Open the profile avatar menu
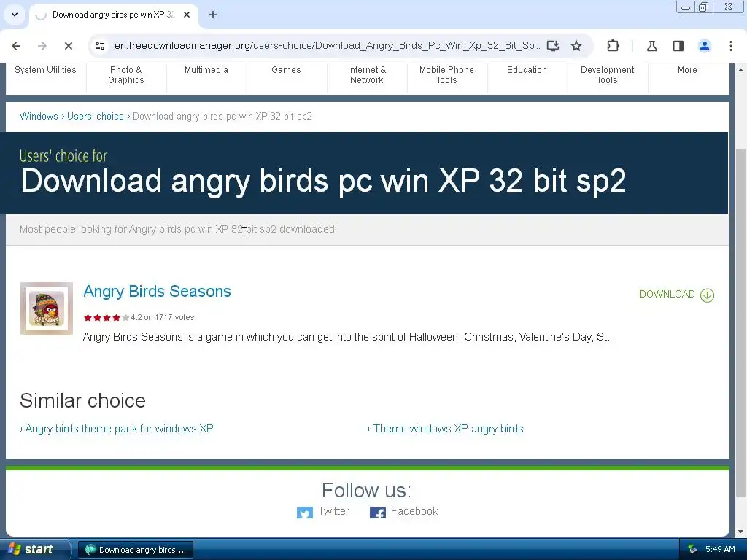This screenshot has height=560, width=747. pos(705,46)
